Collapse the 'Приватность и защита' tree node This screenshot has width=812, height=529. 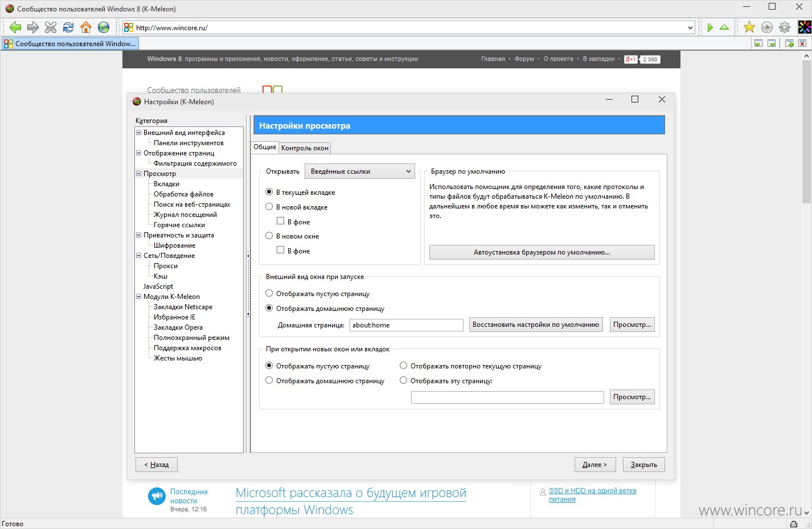[138, 235]
